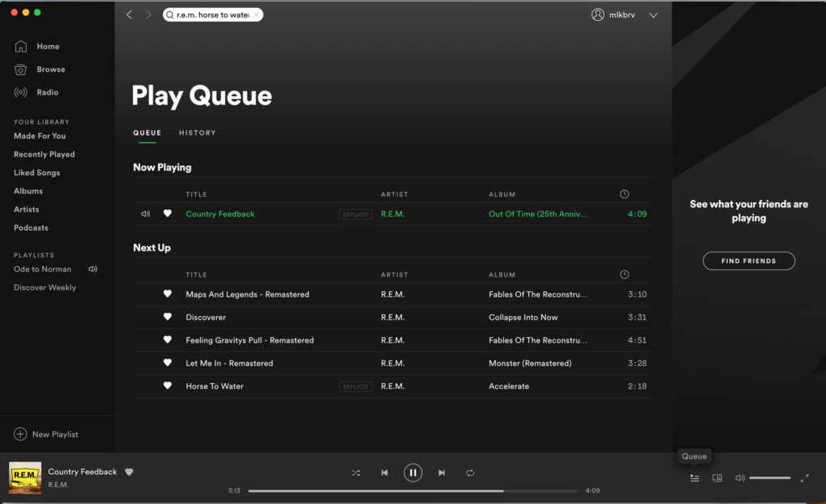Toggle the heart on Discoverer
The image size is (826, 504).
tap(168, 317)
